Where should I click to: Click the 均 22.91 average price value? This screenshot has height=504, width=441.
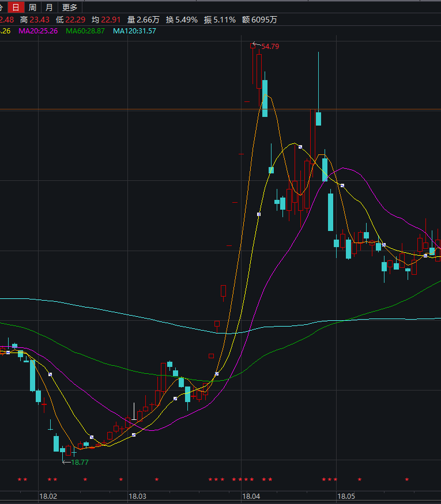(x=106, y=20)
